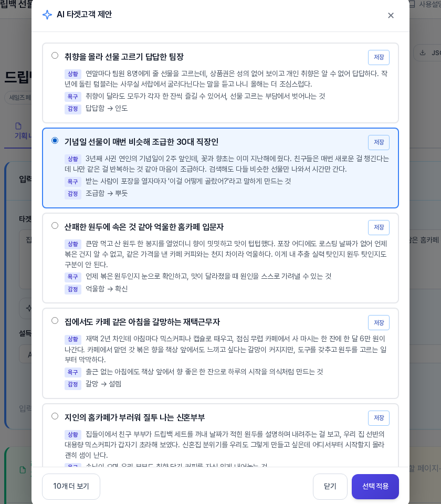The width and height of the screenshot is (441, 504).
Task: Click the title 집에서도 카페 같은 아침을 갈망하는 재택근무자
Action: point(142,322)
